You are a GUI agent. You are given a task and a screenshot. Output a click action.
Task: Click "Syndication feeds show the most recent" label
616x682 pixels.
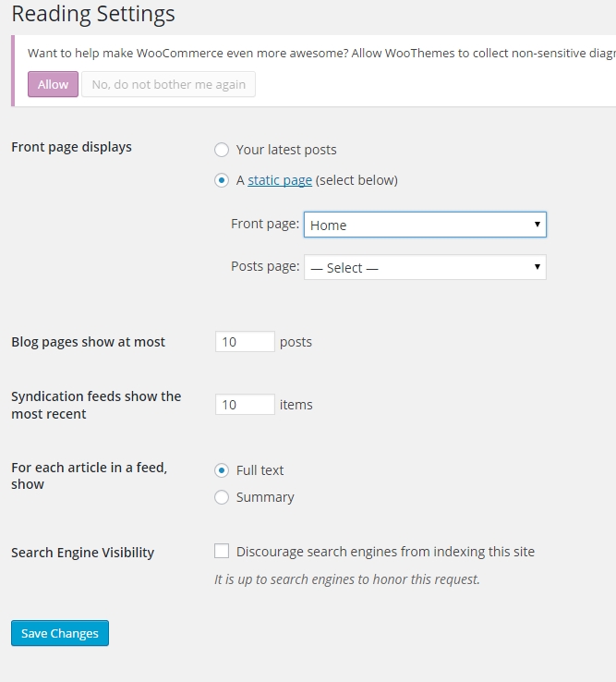pos(96,405)
